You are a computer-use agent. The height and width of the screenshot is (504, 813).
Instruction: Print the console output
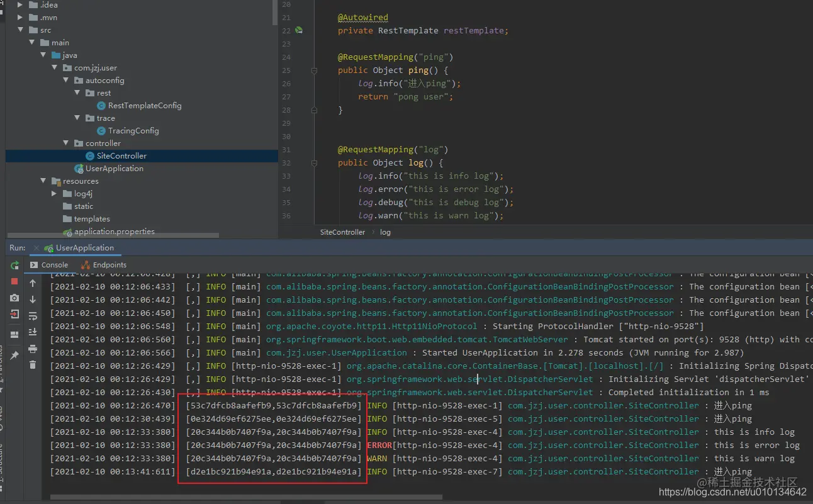[33, 349]
